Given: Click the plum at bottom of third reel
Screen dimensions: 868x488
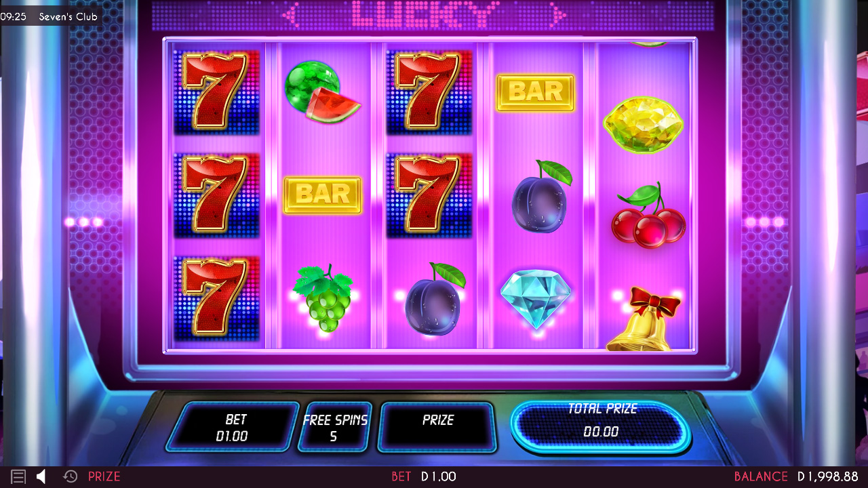Looking at the screenshot, I should pos(434,299).
